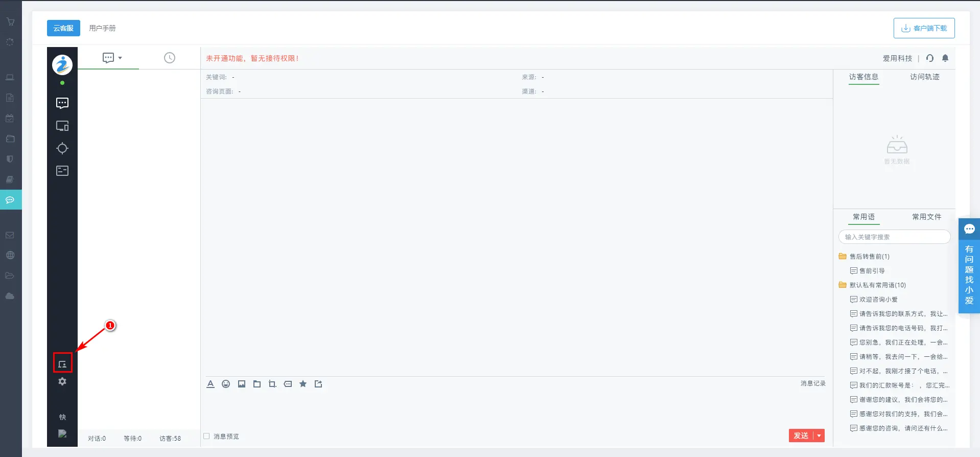Open the star favorites icon in the message toolbar
This screenshot has height=457, width=980.
303,384
